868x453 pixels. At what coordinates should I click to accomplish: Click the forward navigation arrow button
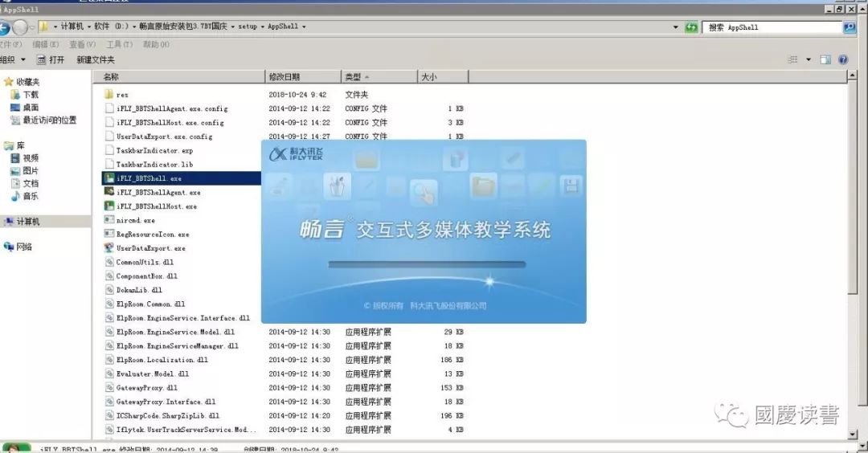click(x=20, y=27)
